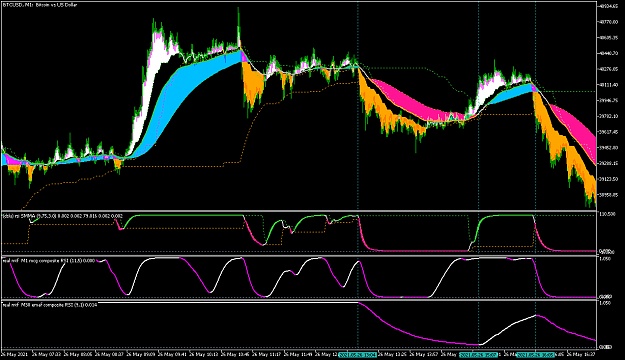The width and height of the screenshot is (625, 360).
Task: Click the 40111.40 price axis label
Action: click(x=609, y=85)
